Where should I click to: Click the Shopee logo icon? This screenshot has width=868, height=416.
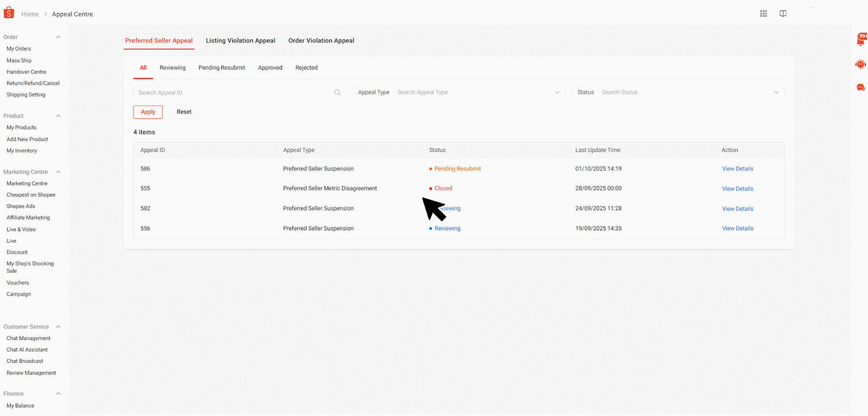9,12
